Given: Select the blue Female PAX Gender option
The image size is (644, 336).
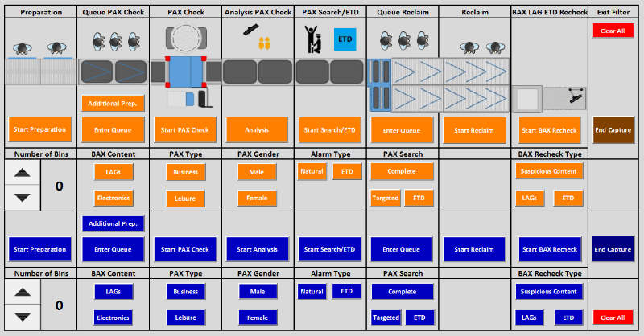Looking at the screenshot, I should [257, 318].
